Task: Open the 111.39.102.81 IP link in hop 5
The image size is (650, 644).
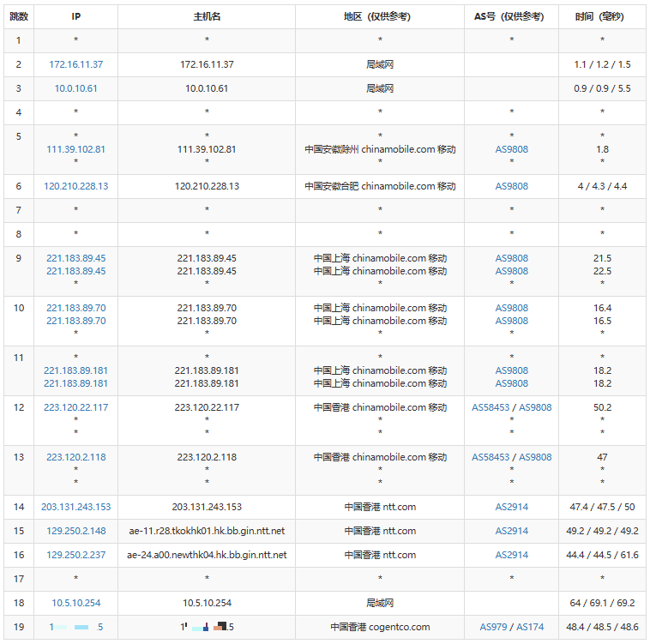Action: click(76, 149)
